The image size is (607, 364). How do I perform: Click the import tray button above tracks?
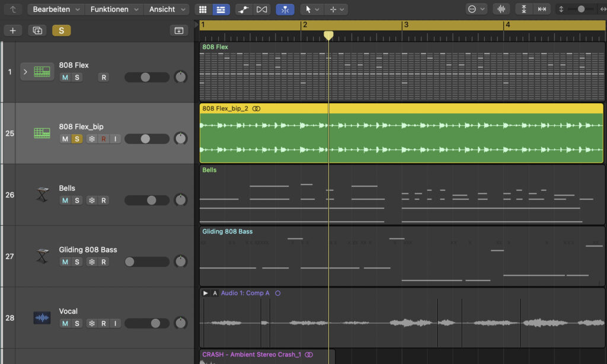tap(179, 30)
